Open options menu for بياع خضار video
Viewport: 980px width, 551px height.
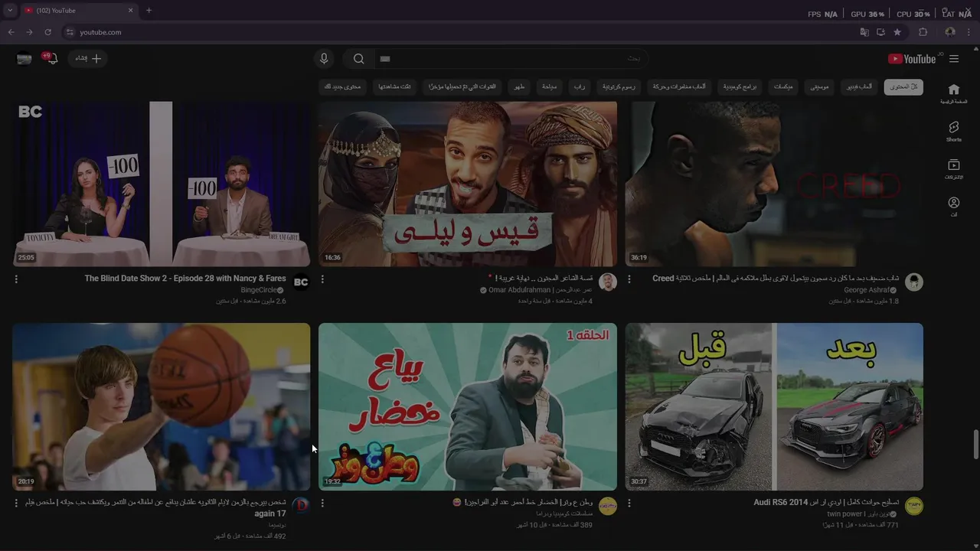322,503
